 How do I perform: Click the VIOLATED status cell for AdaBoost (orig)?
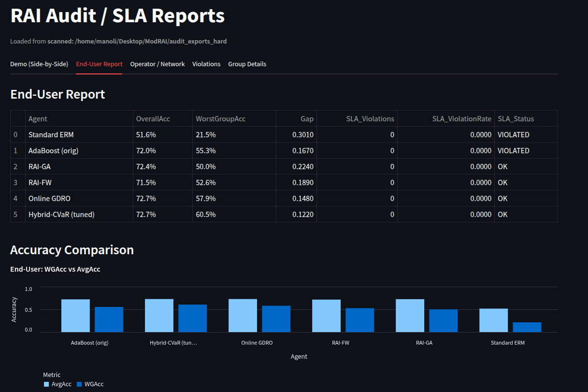coord(513,151)
